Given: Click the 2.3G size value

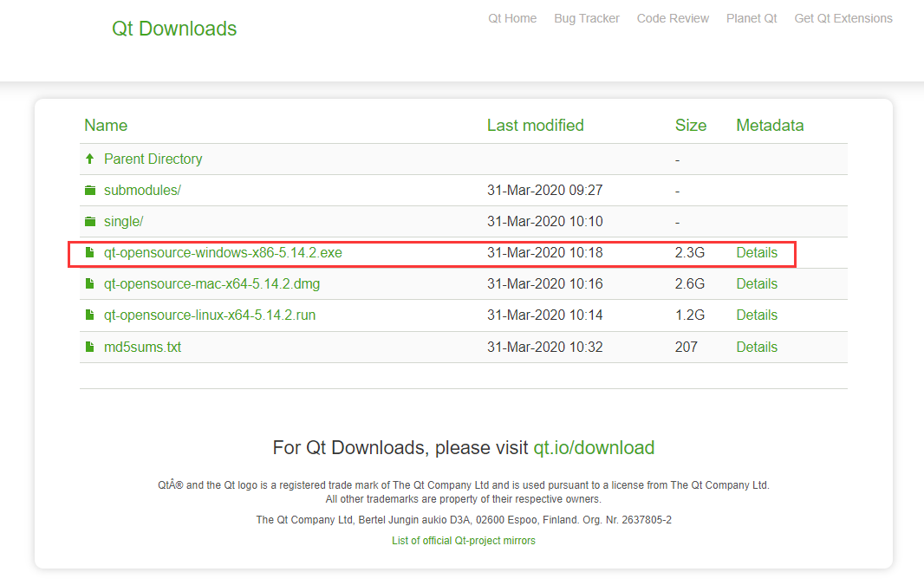Looking at the screenshot, I should pos(689,253).
